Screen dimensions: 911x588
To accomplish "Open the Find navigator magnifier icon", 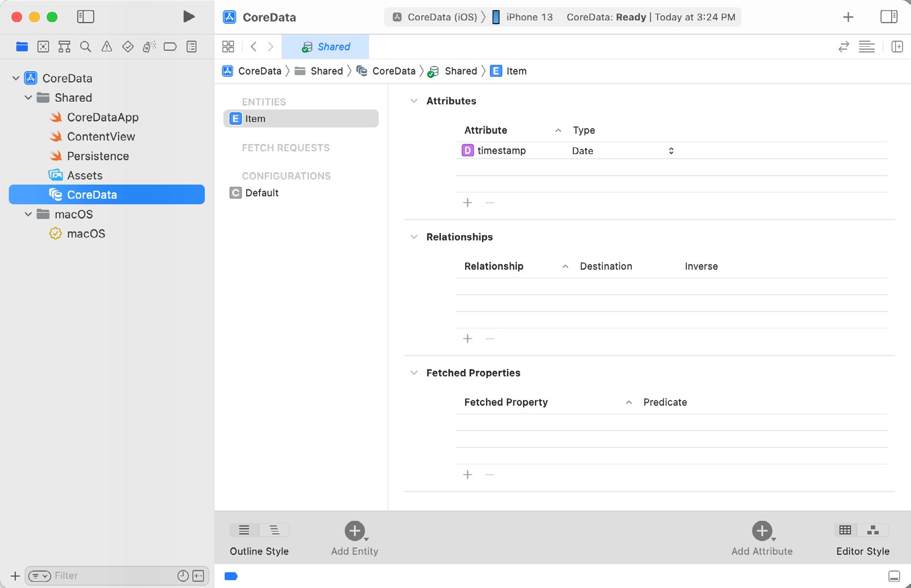I will coord(86,47).
